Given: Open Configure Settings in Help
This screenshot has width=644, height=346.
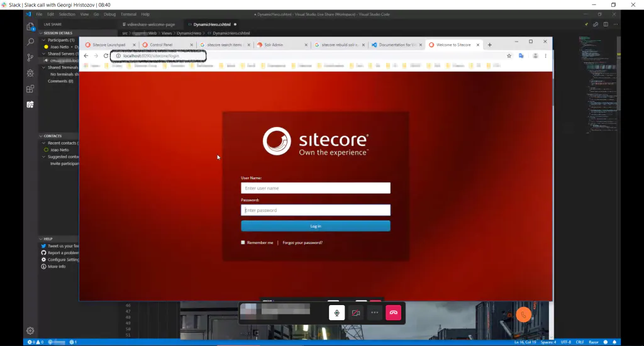Looking at the screenshot, I should (x=60, y=260).
